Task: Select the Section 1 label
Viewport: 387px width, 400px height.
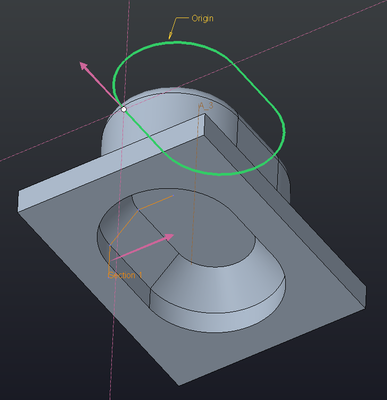Action: [x=125, y=275]
